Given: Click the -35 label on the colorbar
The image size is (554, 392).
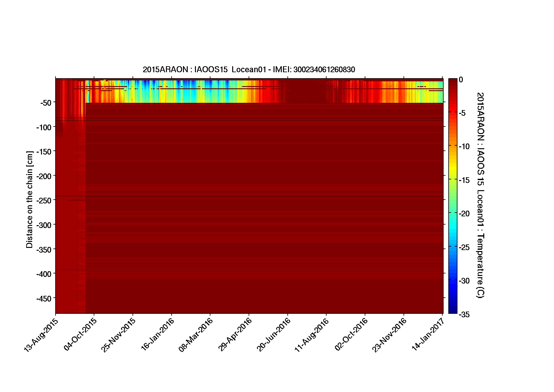Looking at the screenshot, I should click(464, 314).
